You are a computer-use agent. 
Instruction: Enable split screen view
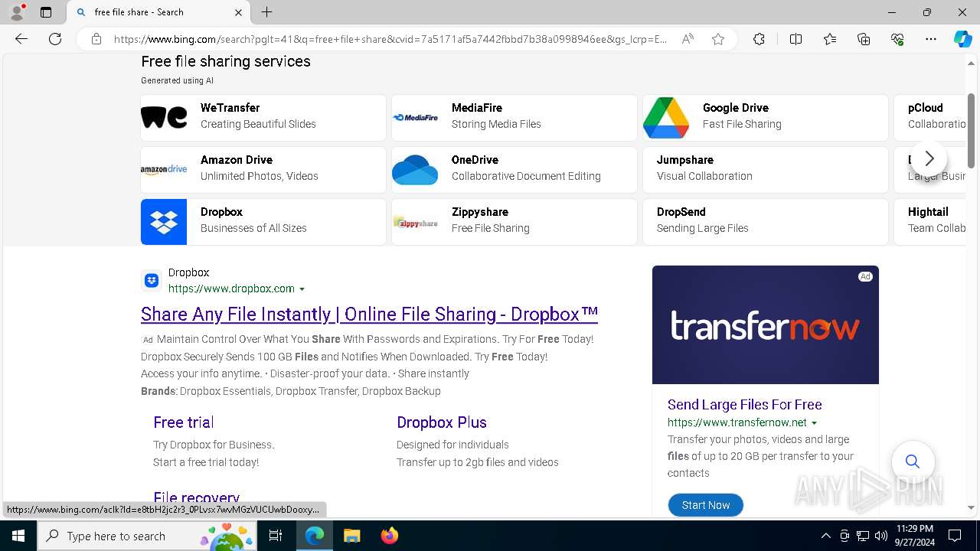(795, 39)
